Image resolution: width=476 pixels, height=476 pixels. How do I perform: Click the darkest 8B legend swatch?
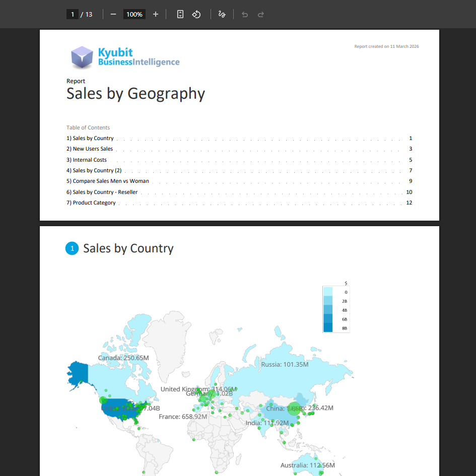[328, 328]
